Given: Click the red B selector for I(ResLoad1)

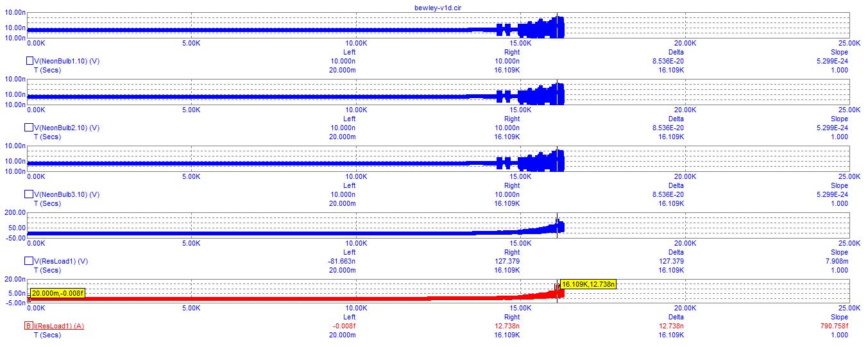Looking at the screenshot, I should (x=29, y=326).
